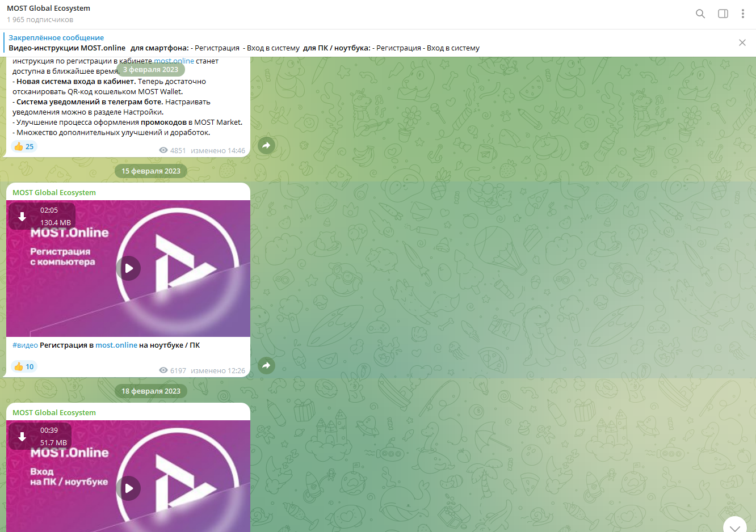Viewport: 756px width, 532px height.
Task: Click the 3 февраля 2023 floating date badge
Action: point(151,70)
